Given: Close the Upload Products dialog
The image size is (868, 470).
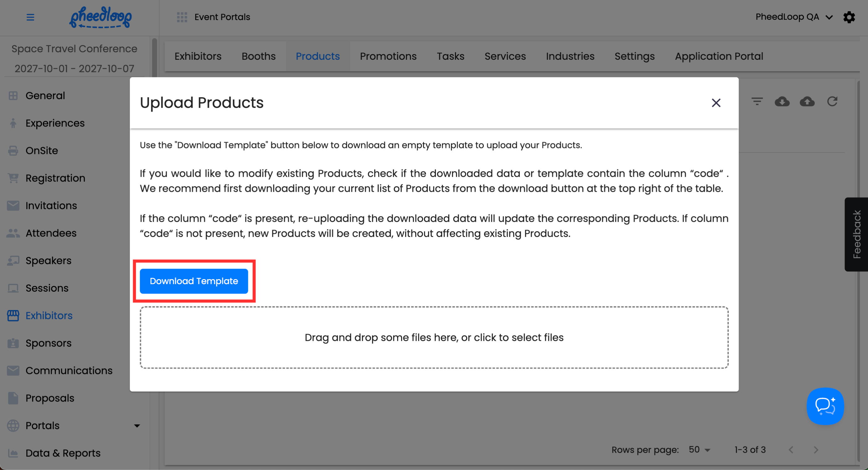Looking at the screenshot, I should [716, 103].
